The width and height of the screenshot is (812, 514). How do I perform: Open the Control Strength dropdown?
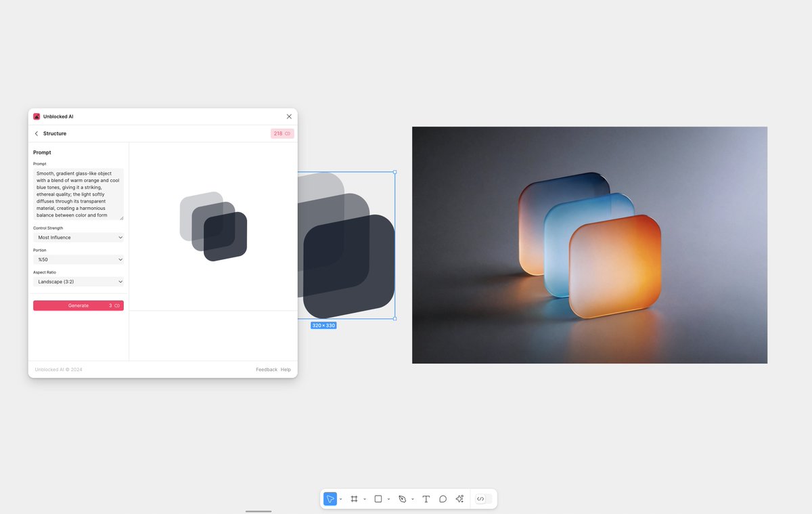(78, 238)
